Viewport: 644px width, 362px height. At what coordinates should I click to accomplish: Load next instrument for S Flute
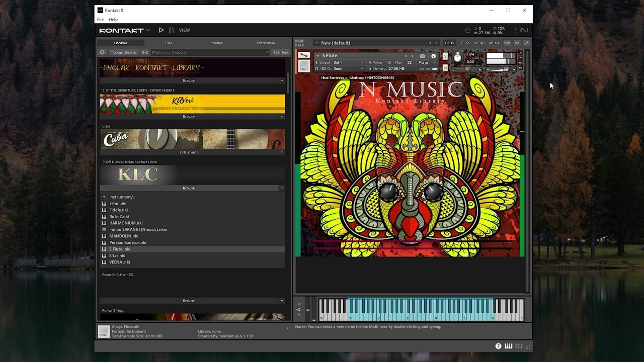pyautogui.click(x=413, y=56)
